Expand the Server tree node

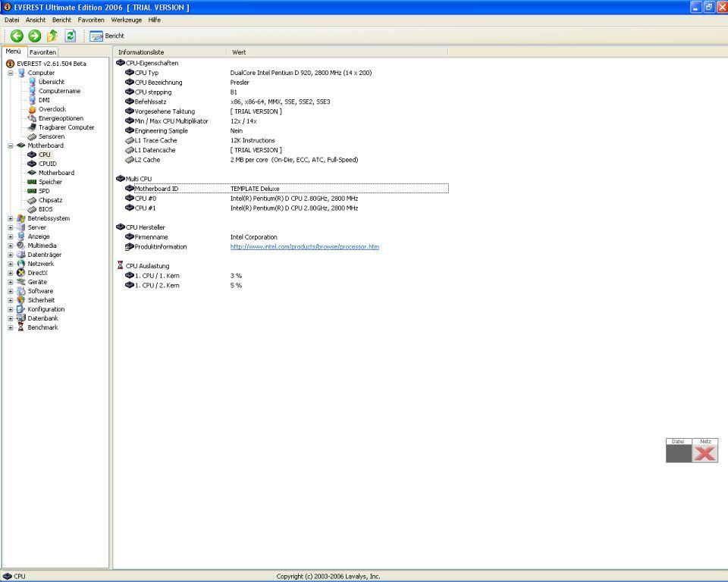click(10, 227)
